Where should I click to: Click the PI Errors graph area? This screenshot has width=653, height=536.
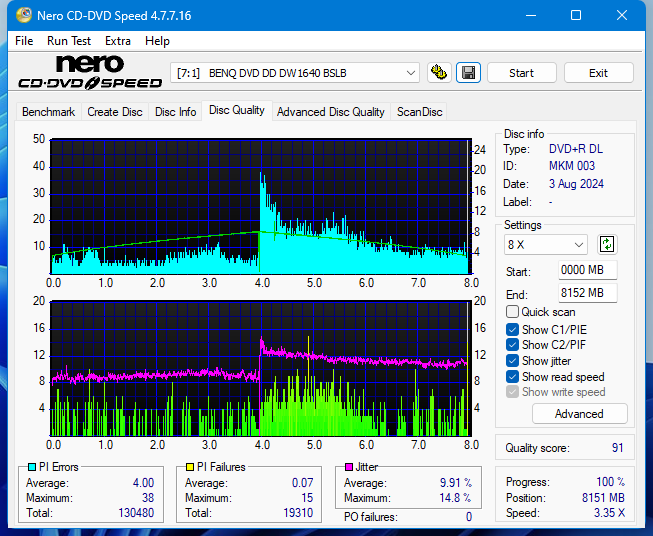tap(261, 206)
